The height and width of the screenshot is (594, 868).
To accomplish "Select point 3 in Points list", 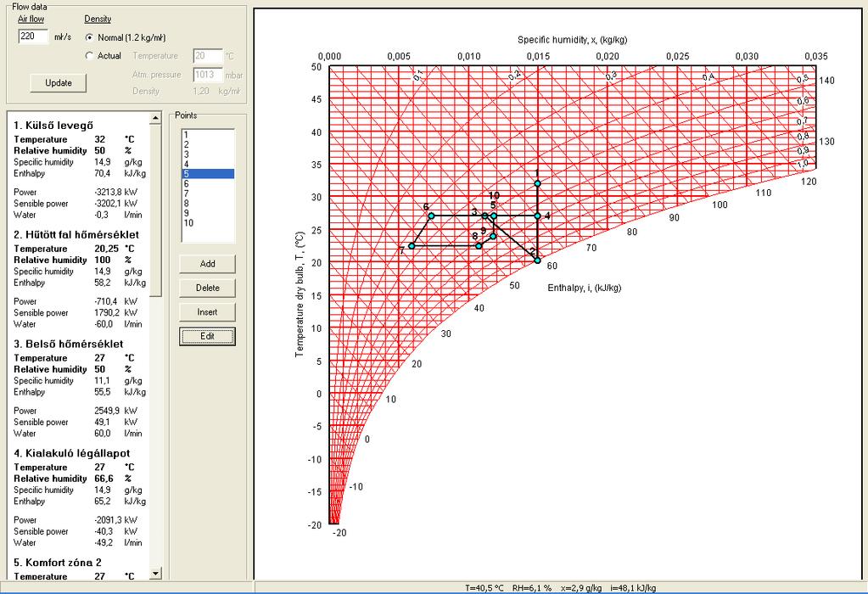I will pos(208,154).
